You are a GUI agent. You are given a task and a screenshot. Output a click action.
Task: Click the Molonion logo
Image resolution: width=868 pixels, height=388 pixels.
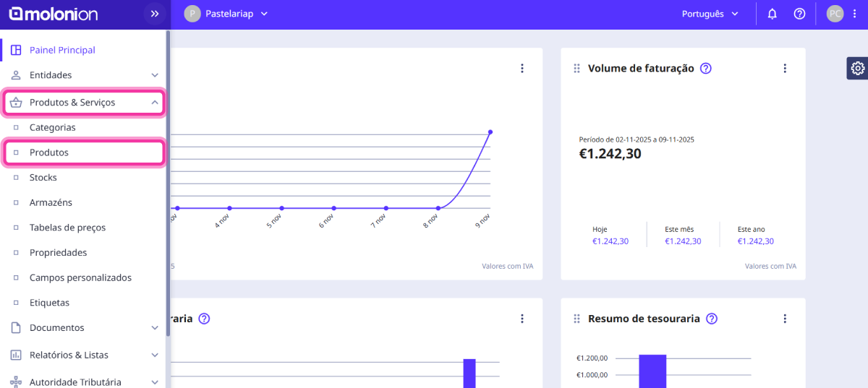pyautogui.click(x=54, y=14)
